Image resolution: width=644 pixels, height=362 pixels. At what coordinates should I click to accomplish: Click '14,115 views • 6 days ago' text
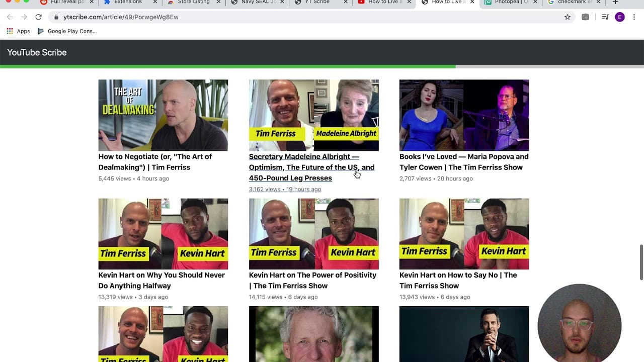click(283, 297)
